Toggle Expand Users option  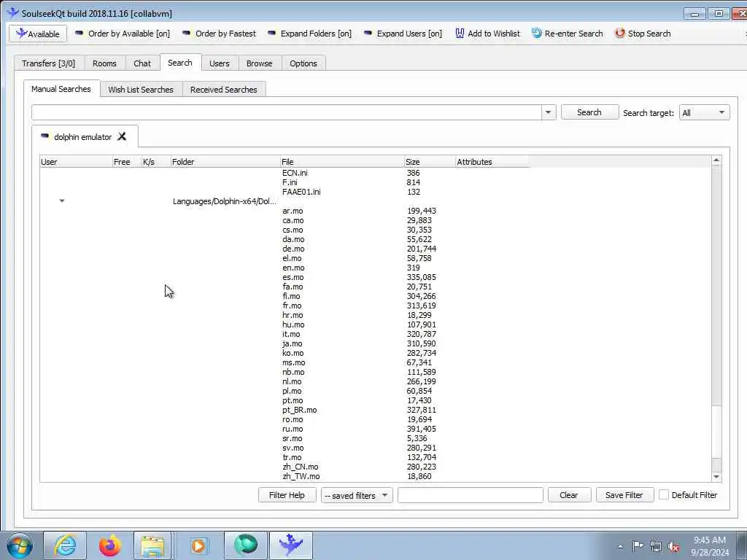click(x=403, y=34)
